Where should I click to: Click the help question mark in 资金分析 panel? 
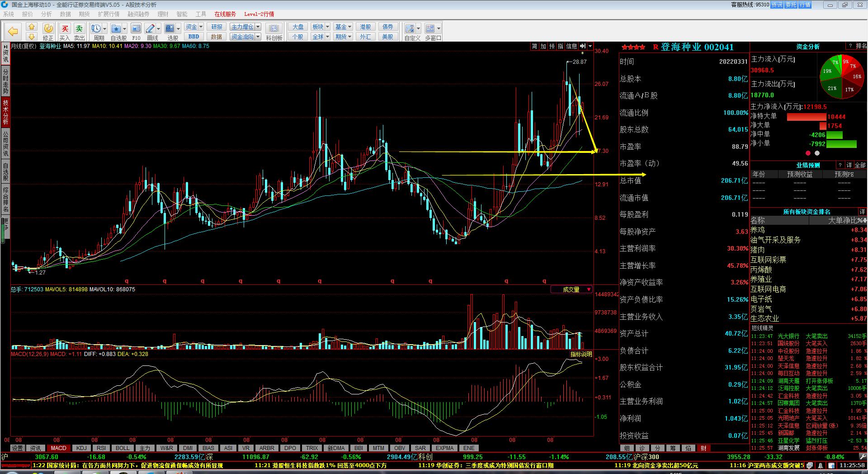coord(850,46)
